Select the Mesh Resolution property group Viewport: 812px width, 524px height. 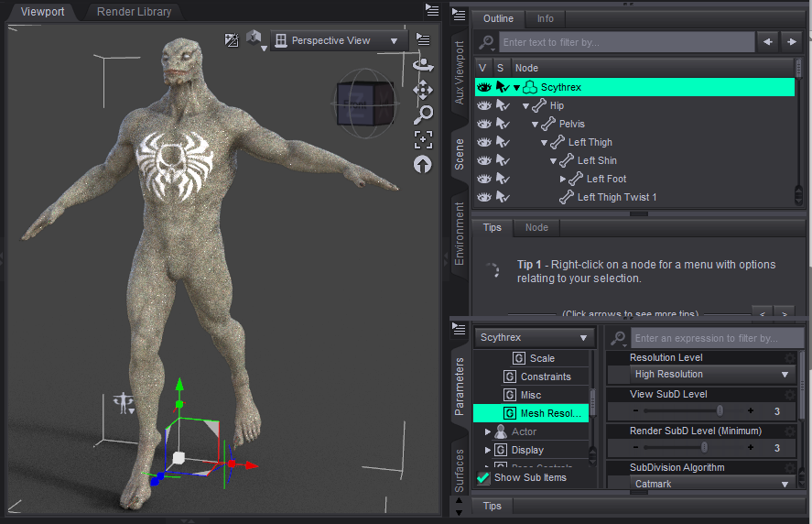coord(531,413)
